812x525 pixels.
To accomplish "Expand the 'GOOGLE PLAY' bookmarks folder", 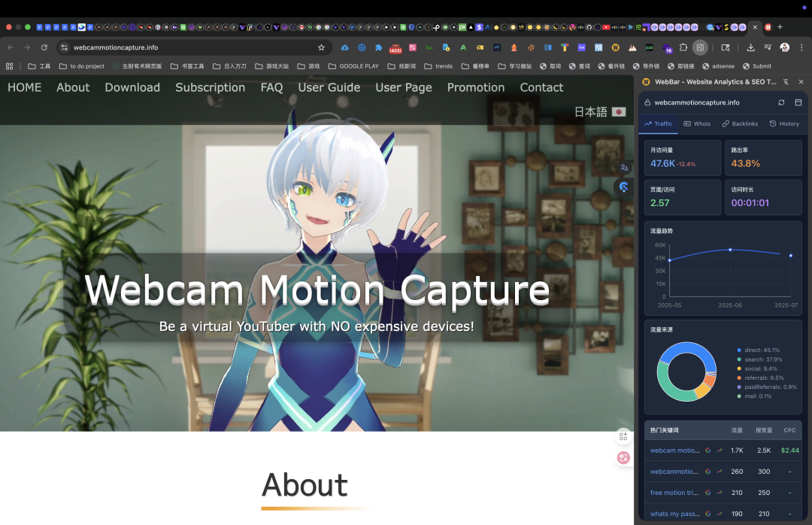I will [x=353, y=66].
